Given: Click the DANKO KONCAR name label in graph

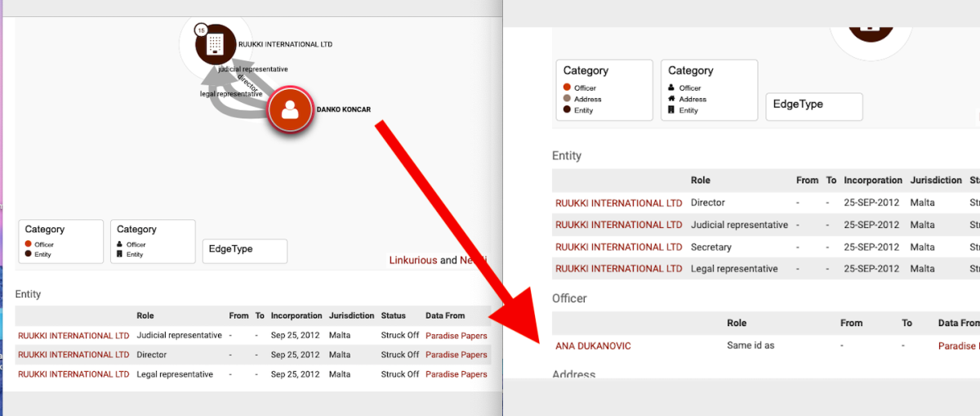Looking at the screenshot, I should point(344,110).
